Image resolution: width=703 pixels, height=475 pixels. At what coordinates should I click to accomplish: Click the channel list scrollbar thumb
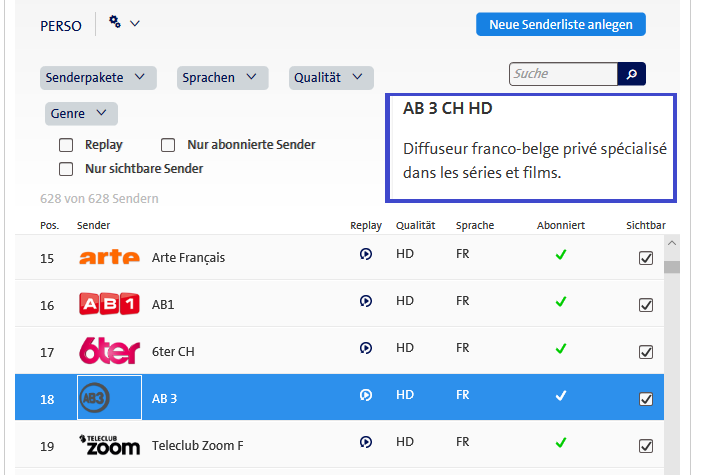672,266
